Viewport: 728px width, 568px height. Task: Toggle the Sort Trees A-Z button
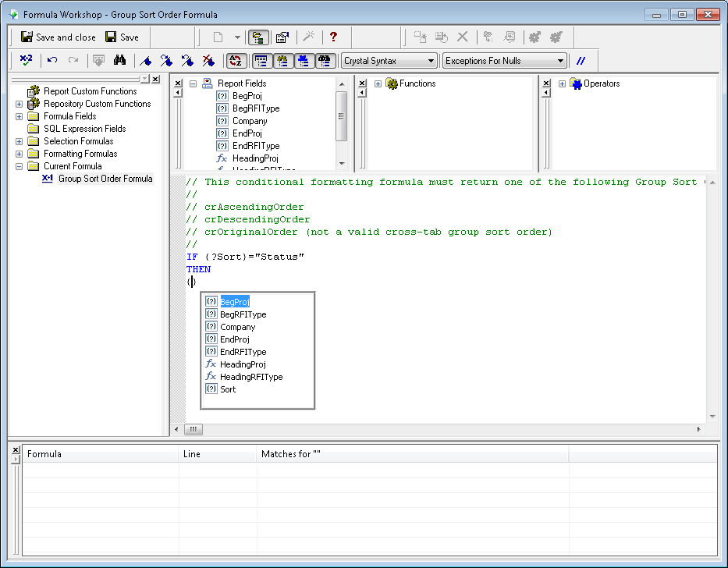[x=236, y=60]
